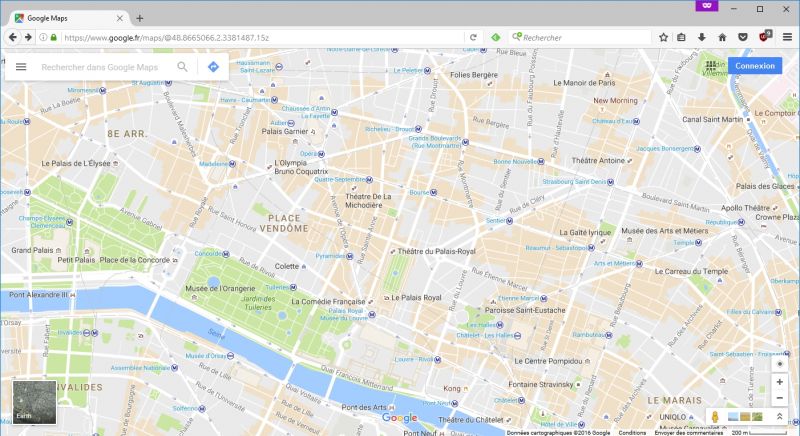Open the Google apps grid icon
The height and width of the screenshot is (436, 800).
click(711, 65)
